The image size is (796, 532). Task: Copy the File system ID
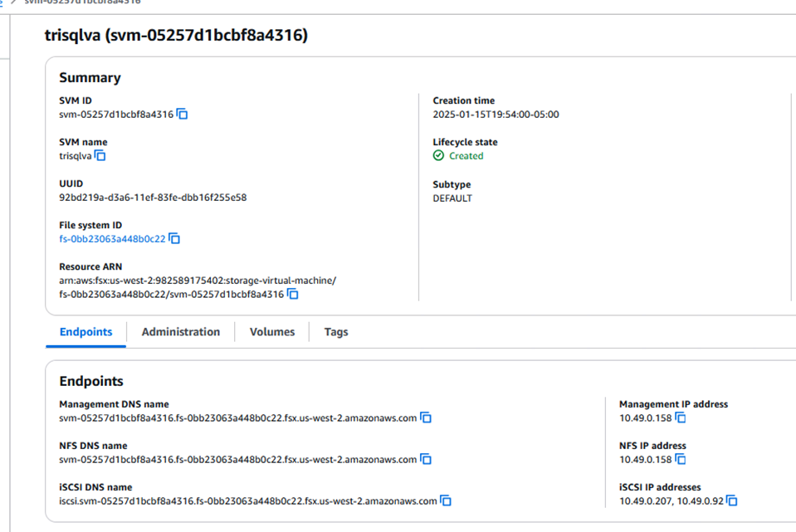point(174,239)
